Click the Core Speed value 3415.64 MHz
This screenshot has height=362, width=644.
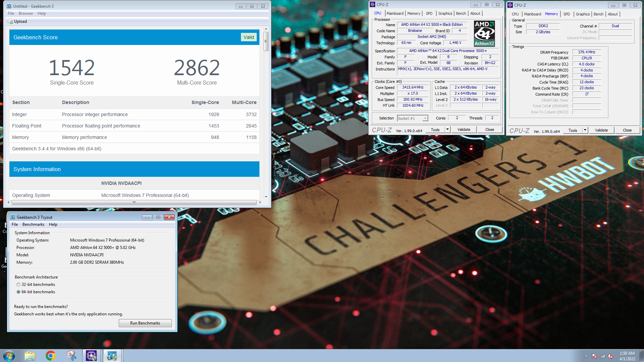pyautogui.click(x=413, y=87)
